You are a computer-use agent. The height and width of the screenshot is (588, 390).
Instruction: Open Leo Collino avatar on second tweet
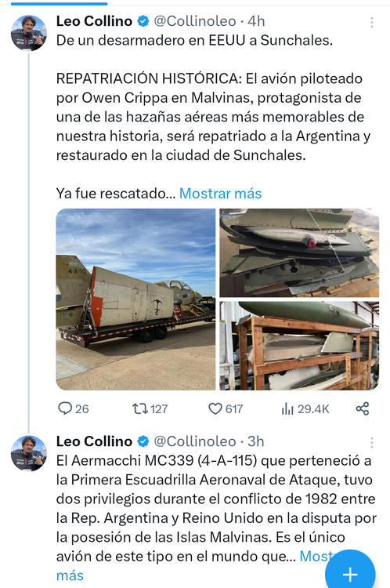click(x=29, y=453)
